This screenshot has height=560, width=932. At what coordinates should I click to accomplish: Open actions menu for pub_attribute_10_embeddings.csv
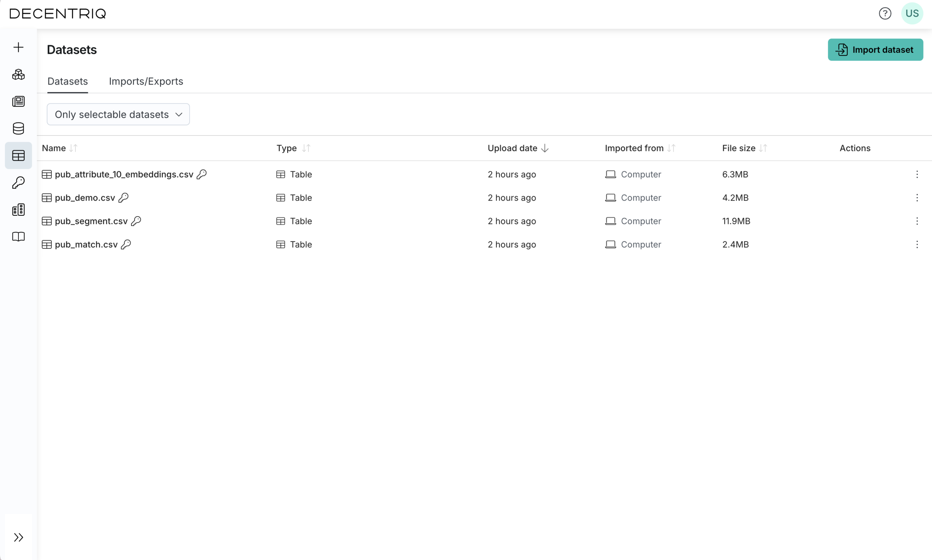[x=917, y=174]
